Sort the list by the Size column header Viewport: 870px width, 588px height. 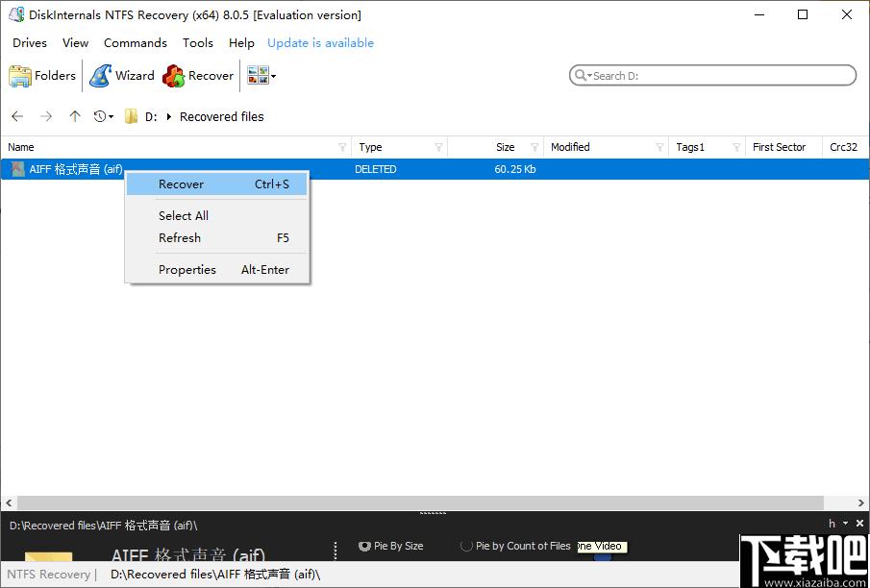(505, 147)
